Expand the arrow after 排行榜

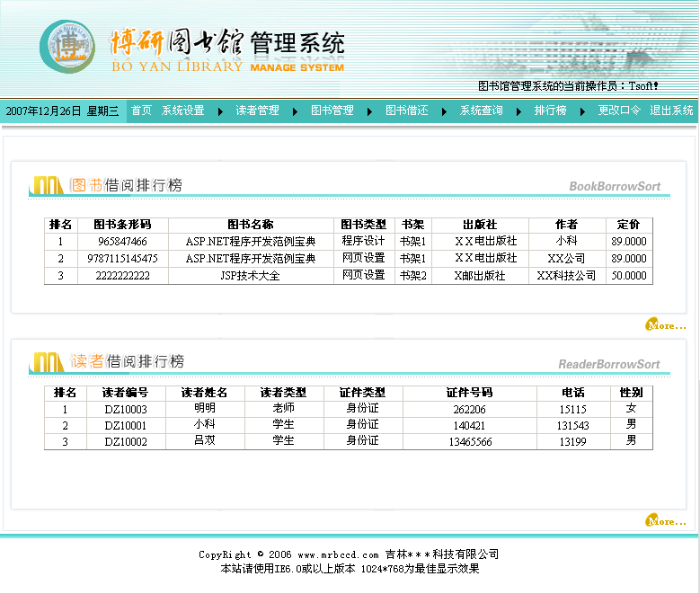pos(582,111)
